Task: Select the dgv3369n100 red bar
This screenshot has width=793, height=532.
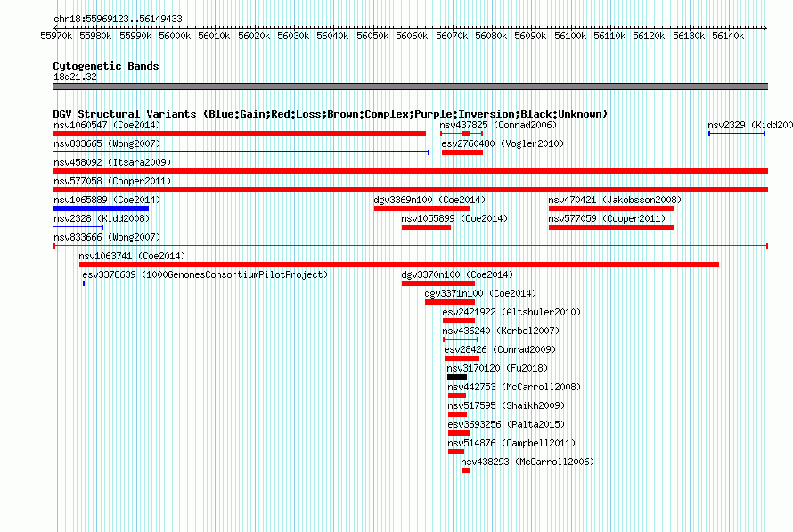Action: [422, 209]
